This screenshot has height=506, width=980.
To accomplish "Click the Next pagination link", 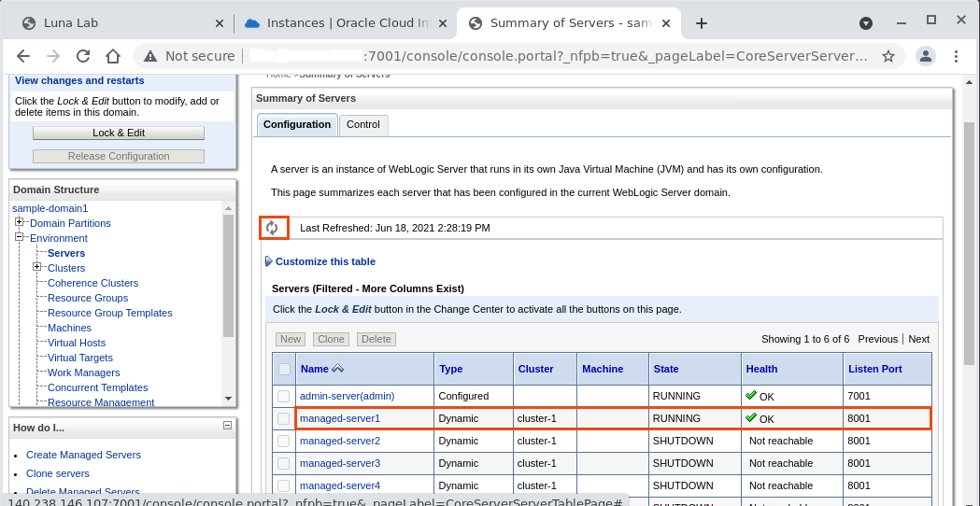I will [918, 339].
